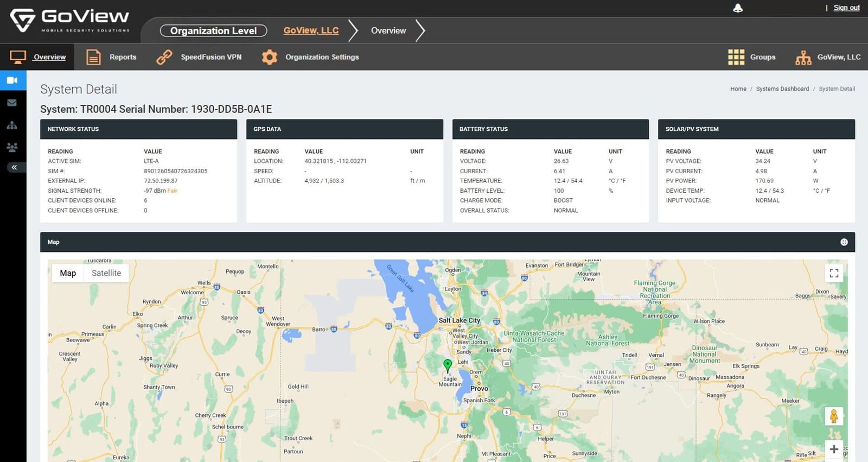Click System Detail breadcrumb
This screenshot has width=868, height=462.
coord(837,89)
